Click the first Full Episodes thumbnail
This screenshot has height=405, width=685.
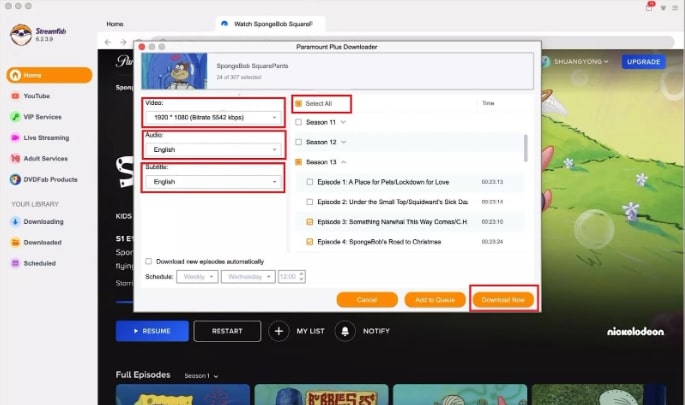[183, 395]
